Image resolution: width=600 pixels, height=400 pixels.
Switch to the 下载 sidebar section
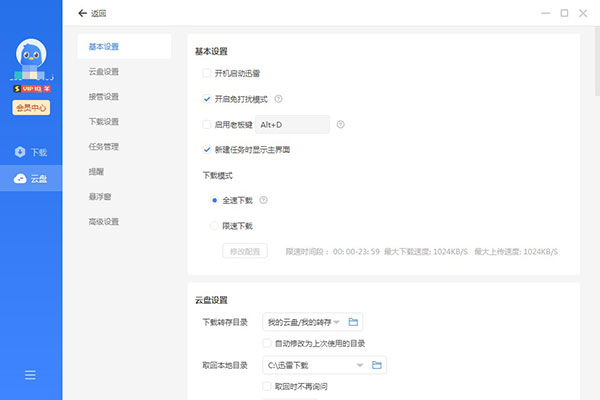point(31,152)
